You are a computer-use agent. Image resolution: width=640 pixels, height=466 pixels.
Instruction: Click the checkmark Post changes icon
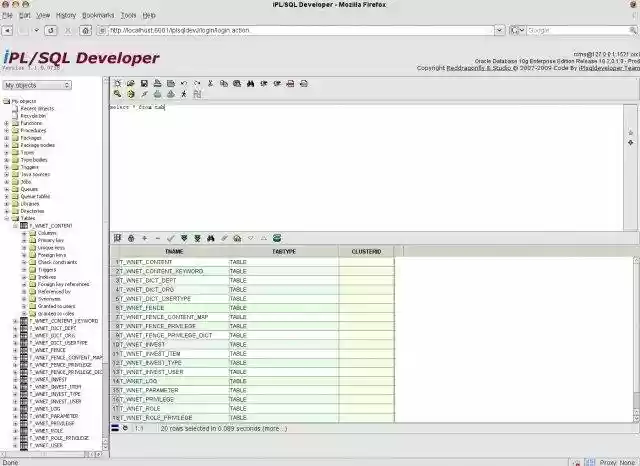click(171, 238)
